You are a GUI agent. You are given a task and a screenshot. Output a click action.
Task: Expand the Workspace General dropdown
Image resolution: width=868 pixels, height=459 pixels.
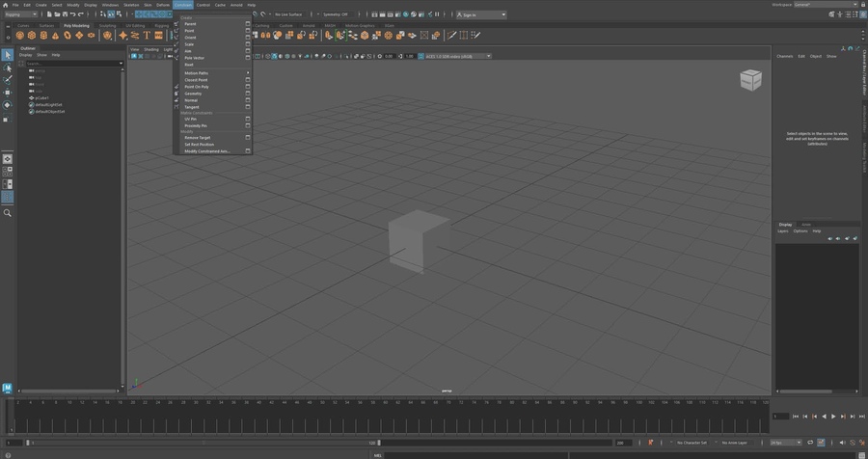tap(826, 5)
